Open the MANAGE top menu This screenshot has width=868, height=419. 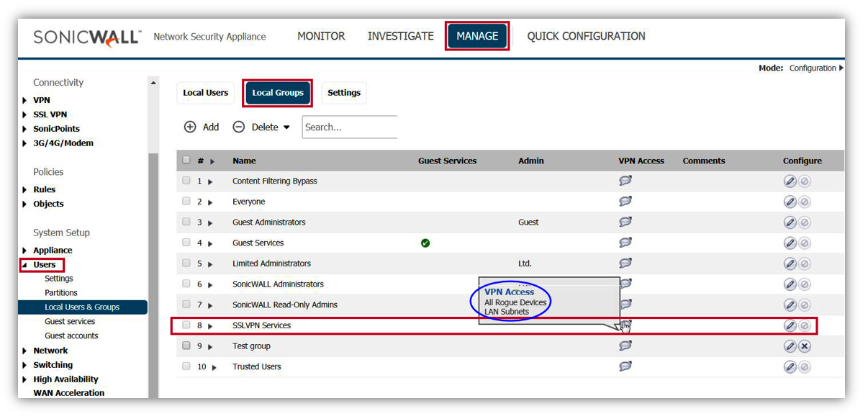[x=477, y=36]
